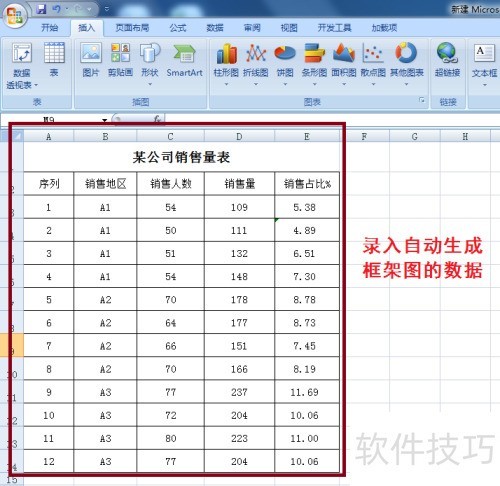
Task: Select the 销售占比% header cell
Action: (x=307, y=184)
